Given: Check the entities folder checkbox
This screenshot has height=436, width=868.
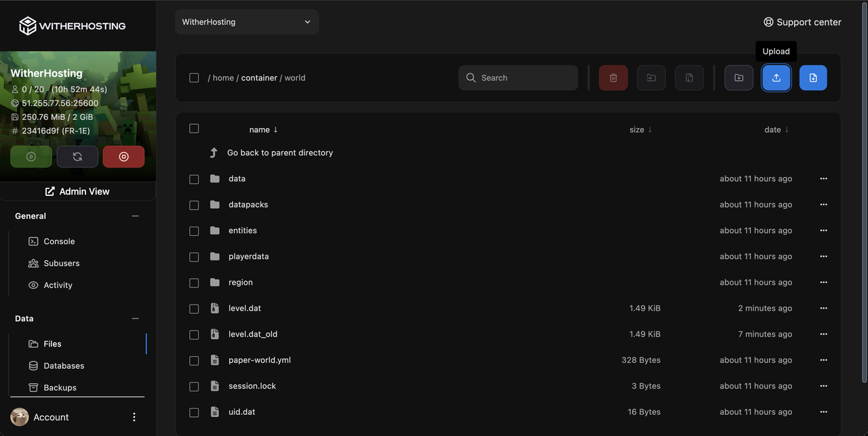Looking at the screenshot, I should pyautogui.click(x=194, y=231).
